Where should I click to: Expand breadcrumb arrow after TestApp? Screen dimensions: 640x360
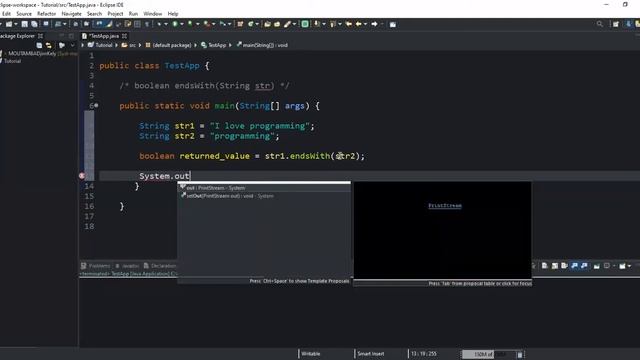click(230, 45)
